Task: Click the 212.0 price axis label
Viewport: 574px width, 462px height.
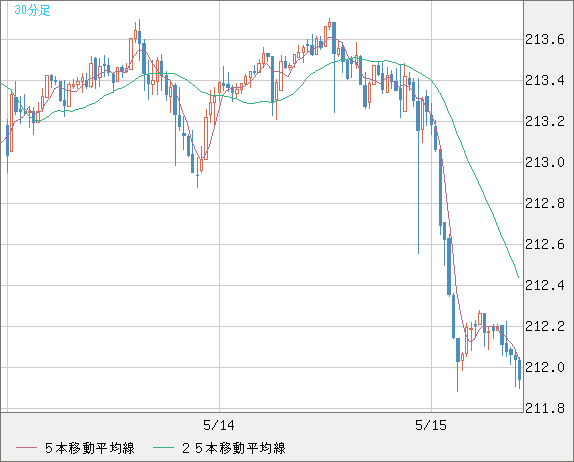Action: [x=545, y=367]
